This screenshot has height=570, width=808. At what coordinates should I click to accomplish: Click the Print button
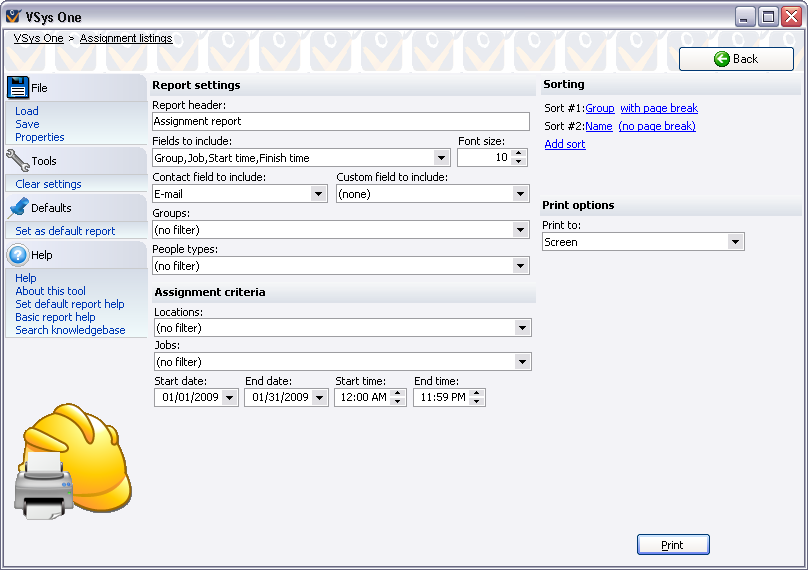673,545
